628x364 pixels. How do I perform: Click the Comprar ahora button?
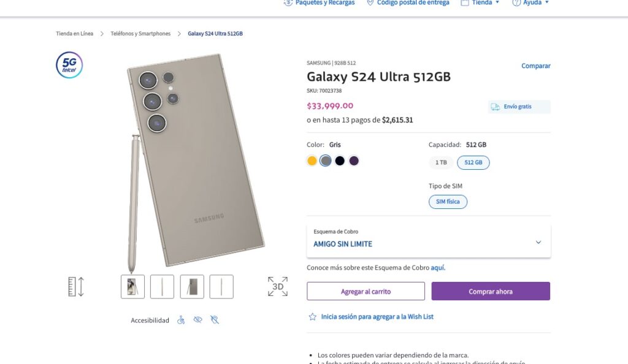[489, 291]
